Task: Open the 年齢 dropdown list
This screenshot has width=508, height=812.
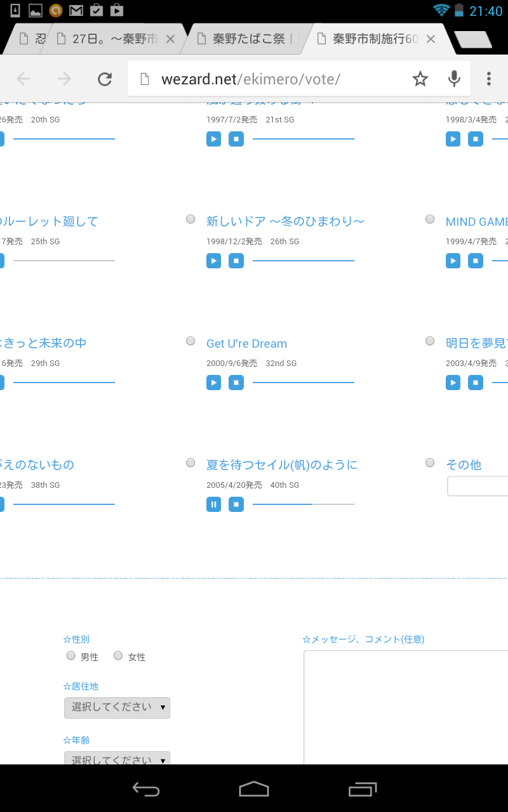Action: click(117, 759)
